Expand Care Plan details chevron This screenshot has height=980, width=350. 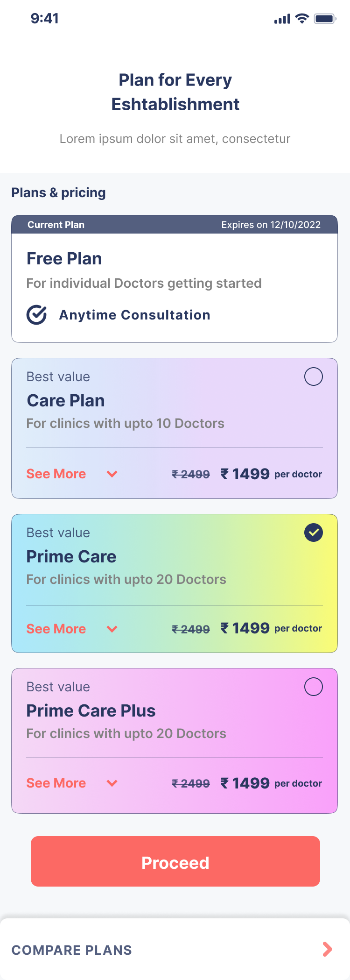[112, 474]
